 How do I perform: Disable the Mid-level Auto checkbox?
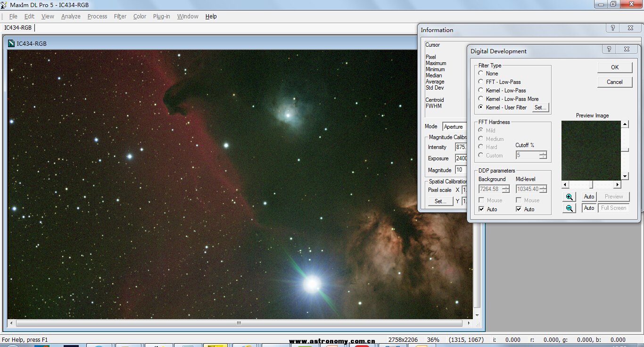519,209
